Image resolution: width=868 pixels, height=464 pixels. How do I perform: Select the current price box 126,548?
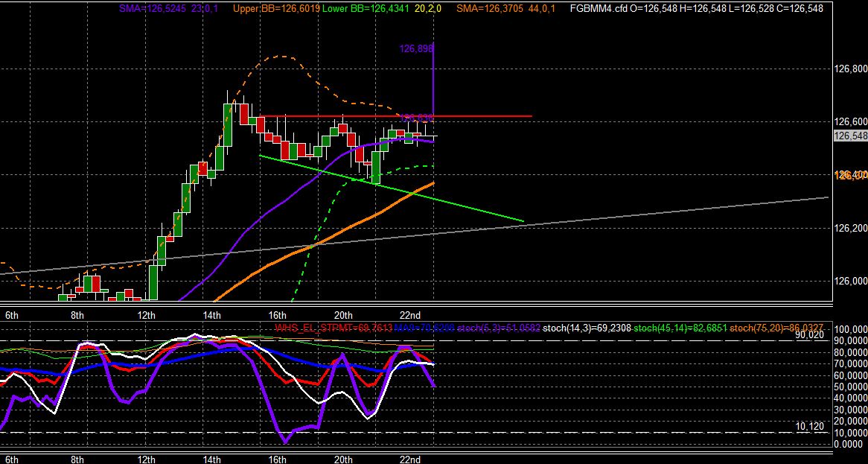point(850,136)
